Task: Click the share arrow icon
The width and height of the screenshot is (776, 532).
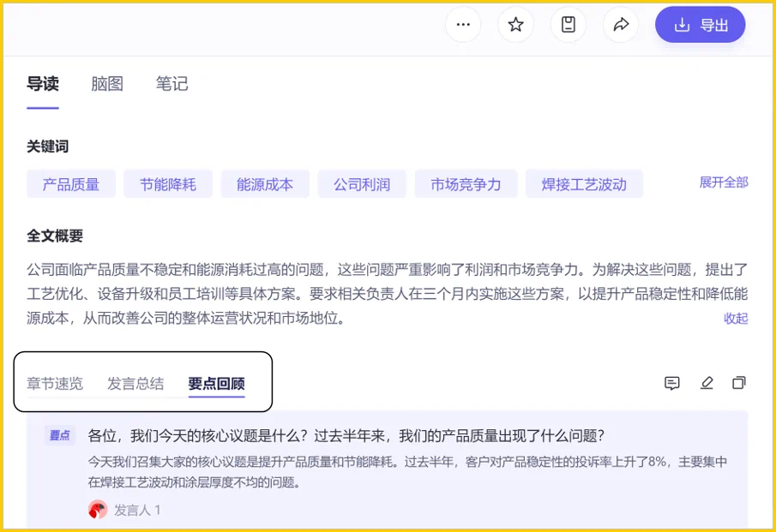Action: click(621, 25)
